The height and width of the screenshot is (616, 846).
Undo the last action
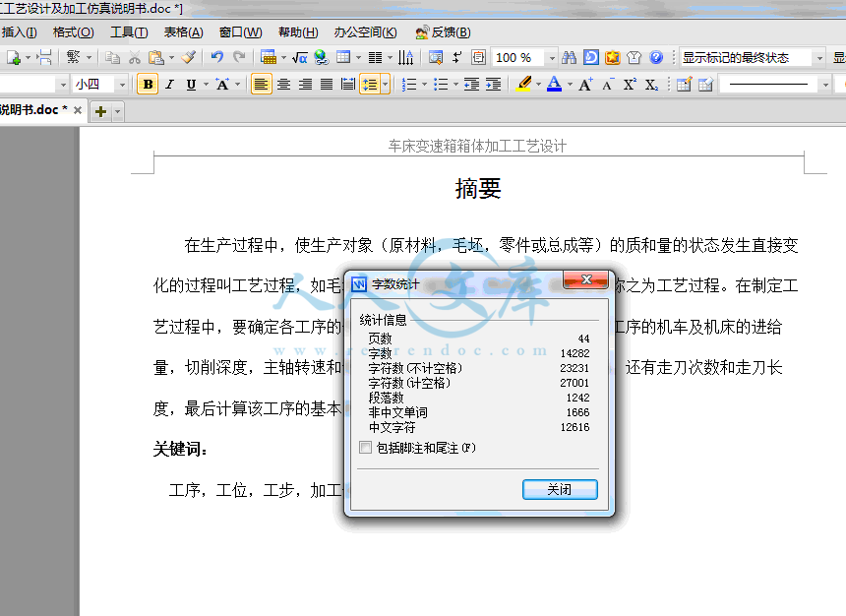pyautogui.click(x=216, y=57)
